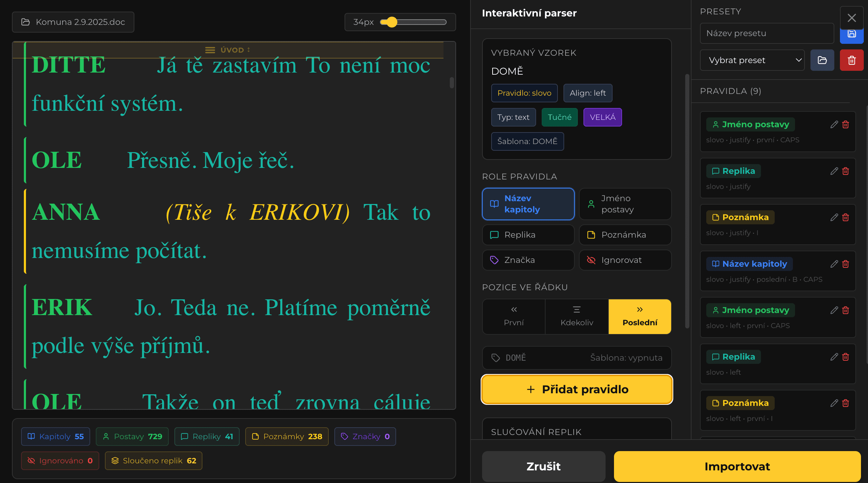The height and width of the screenshot is (483, 868).
Task: Set line position to Kdekoliv
Action: [577, 317]
